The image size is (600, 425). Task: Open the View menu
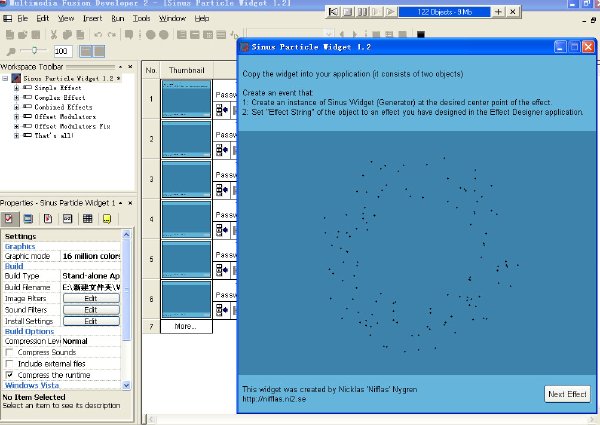tap(66, 18)
